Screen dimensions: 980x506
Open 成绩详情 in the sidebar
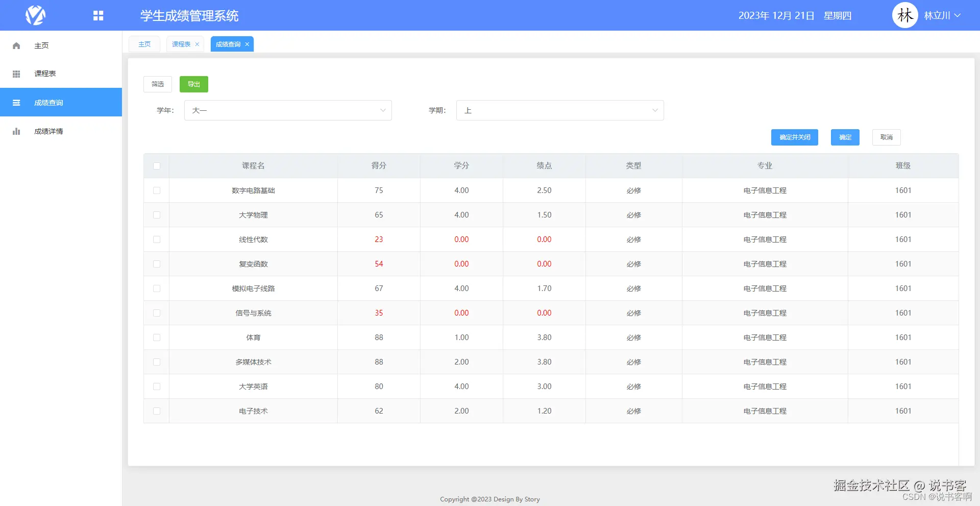click(x=61, y=131)
